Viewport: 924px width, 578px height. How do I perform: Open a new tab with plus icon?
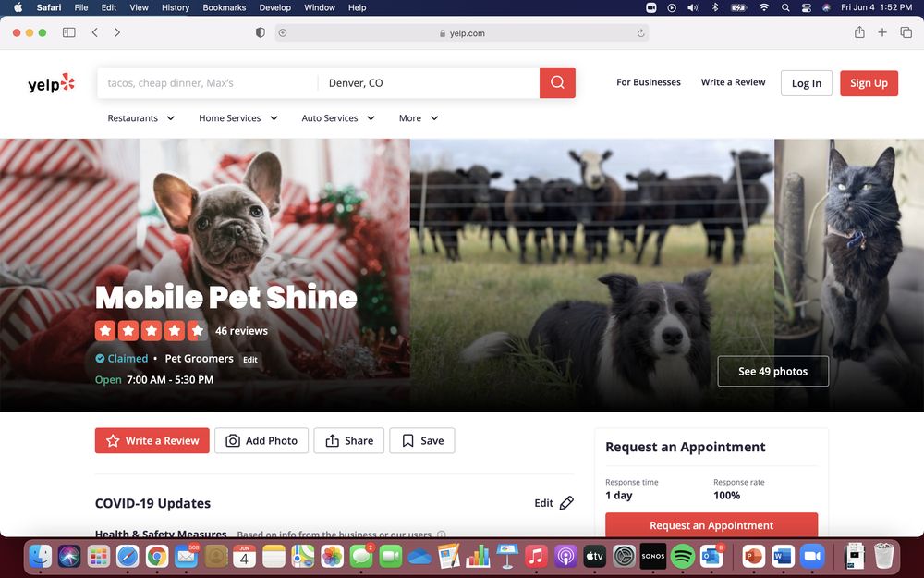(882, 32)
